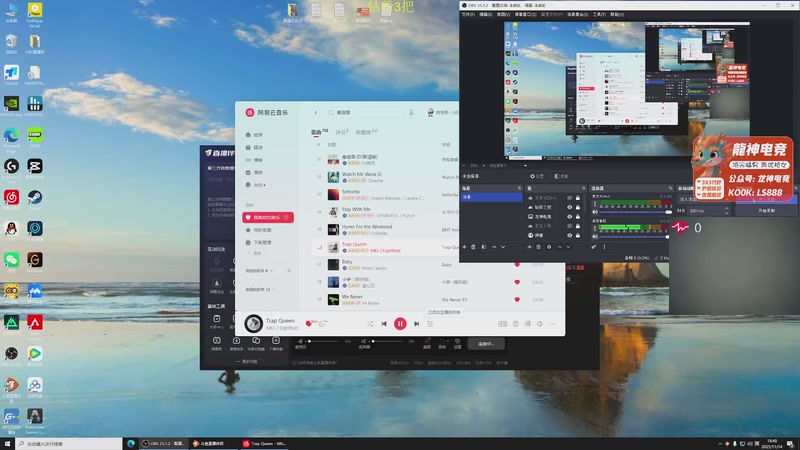Screen dimensions: 800x450
Task: Expand the 收藏的歌单 section
Action: (x=260, y=289)
